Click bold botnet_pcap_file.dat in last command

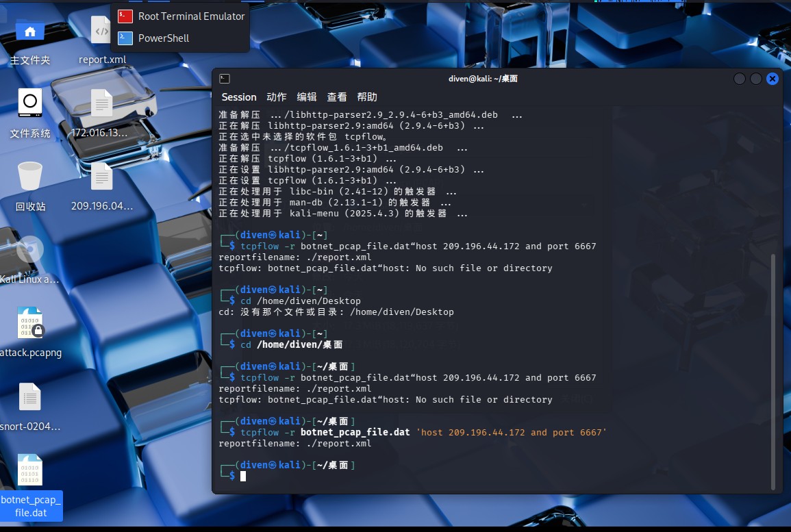[x=355, y=432]
